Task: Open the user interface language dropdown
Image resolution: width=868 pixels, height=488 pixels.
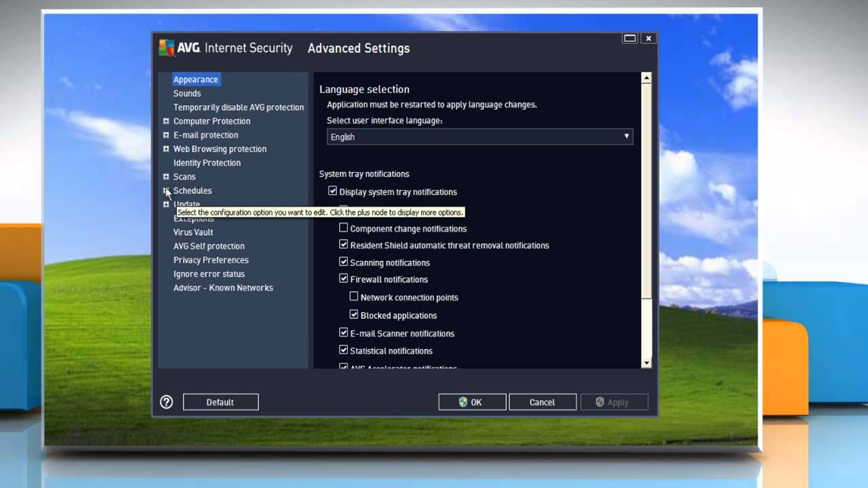Action: click(479, 136)
